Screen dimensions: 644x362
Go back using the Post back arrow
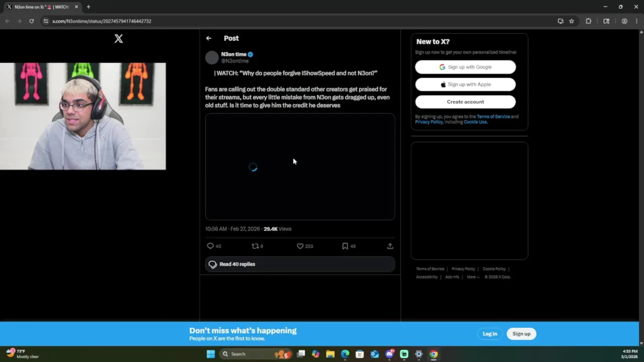pyautogui.click(x=208, y=38)
